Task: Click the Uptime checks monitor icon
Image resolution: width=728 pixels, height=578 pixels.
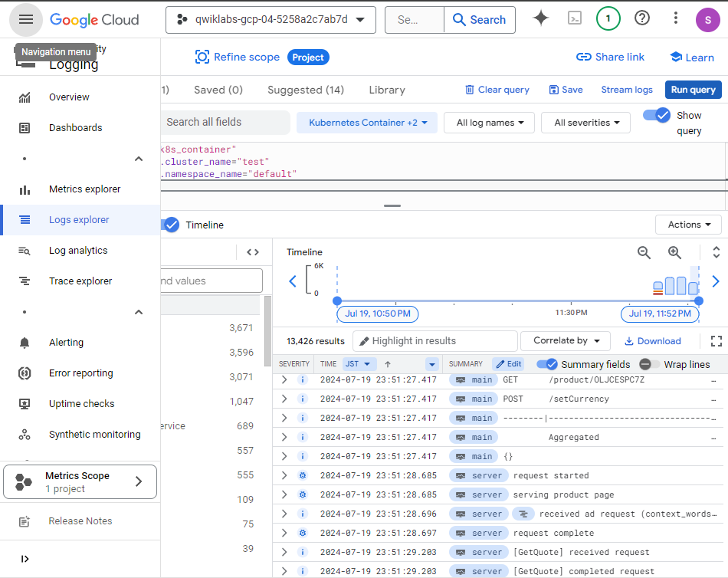Action: [25, 404]
